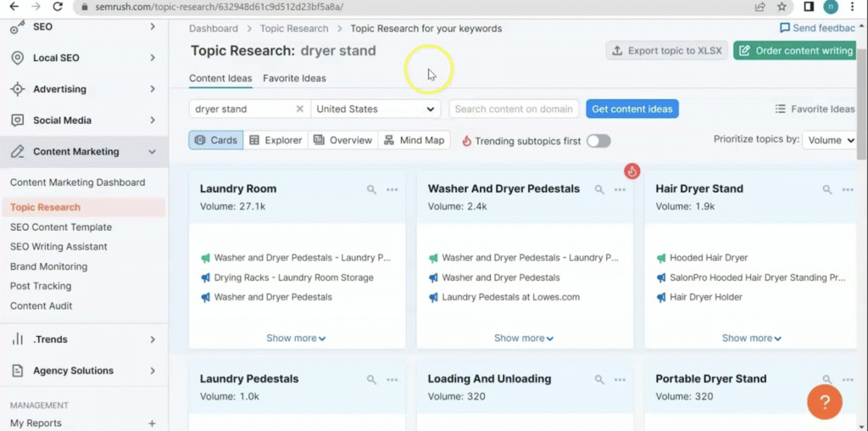868x431 pixels.
Task: Show more on Washer And Dryer Pedestals card
Action: click(x=524, y=338)
